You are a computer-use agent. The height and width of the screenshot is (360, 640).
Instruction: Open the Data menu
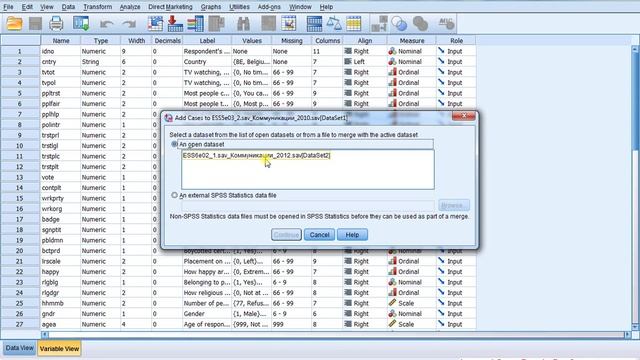[68, 7]
